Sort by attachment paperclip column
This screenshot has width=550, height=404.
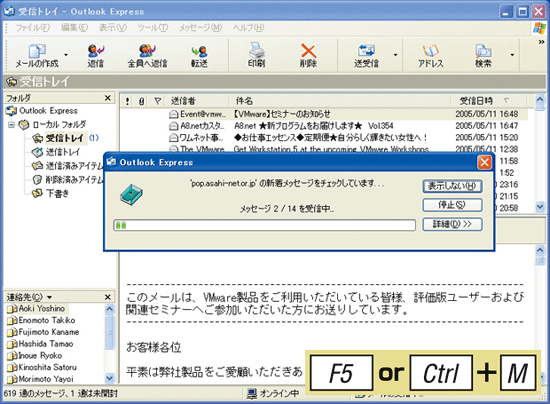(141, 101)
